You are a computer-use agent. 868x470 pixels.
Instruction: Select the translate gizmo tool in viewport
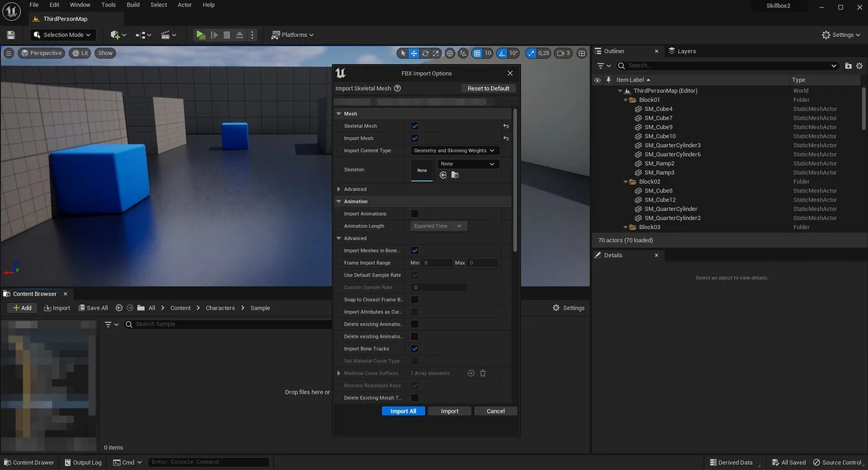[414, 53]
